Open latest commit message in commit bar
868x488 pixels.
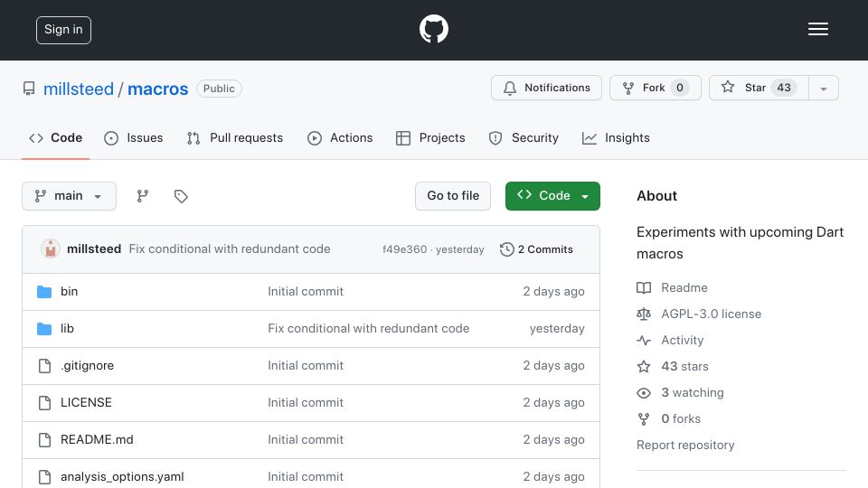click(230, 249)
